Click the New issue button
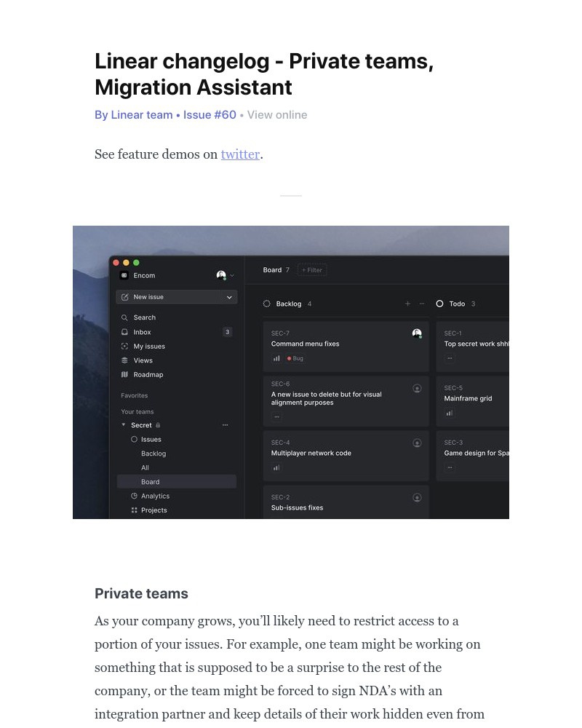 pos(170,297)
